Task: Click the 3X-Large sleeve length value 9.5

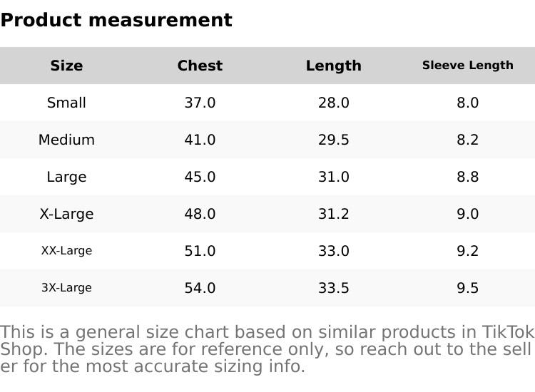Action: [x=467, y=288]
